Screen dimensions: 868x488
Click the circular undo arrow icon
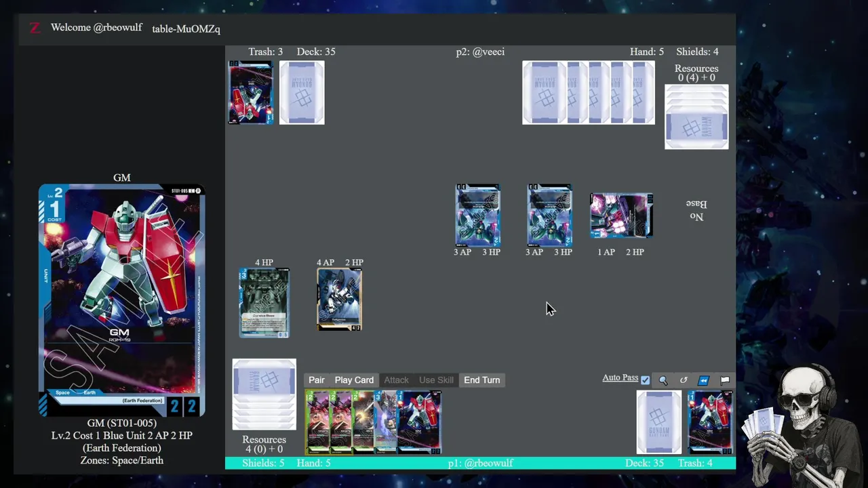point(684,380)
